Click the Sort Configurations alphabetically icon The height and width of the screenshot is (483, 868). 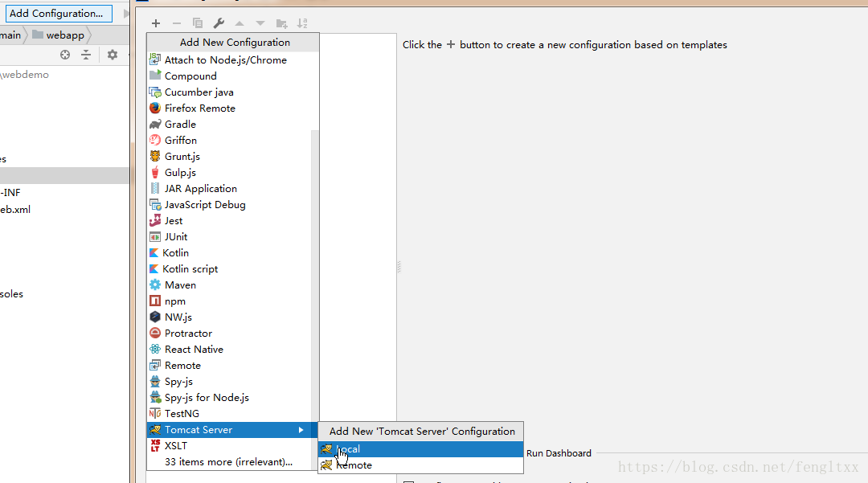tap(302, 23)
